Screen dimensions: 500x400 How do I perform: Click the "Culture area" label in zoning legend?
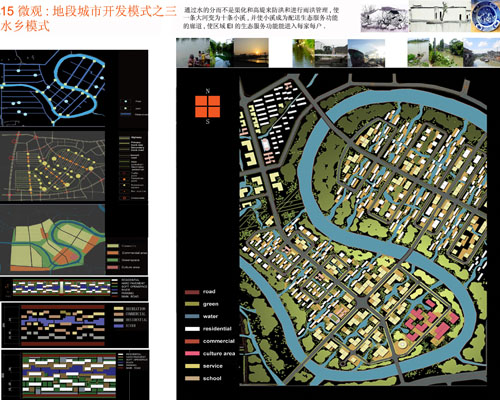(x=131, y=267)
